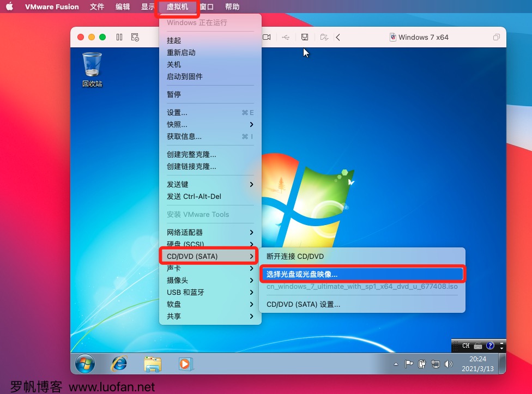Image resolution: width=532 pixels, height=394 pixels.
Task: Pause the virtual machine with toolbar pause icon
Action: [x=119, y=37]
